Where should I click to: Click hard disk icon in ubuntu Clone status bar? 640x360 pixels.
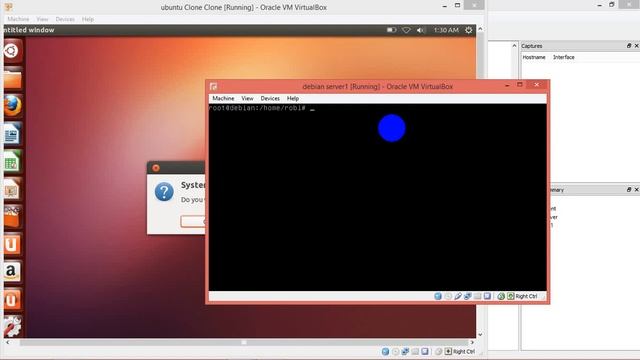385,351
